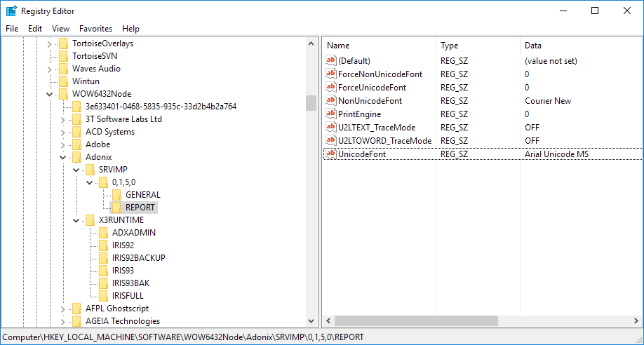Open the Edit menu
Viewport: 644px width, 345px height.
coord(35,29)
